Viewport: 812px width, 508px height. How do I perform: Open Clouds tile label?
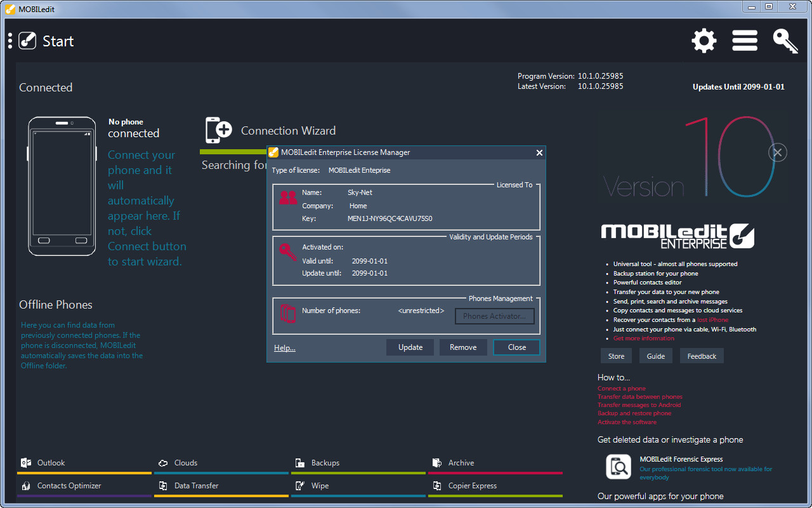(x=186, y=463)
